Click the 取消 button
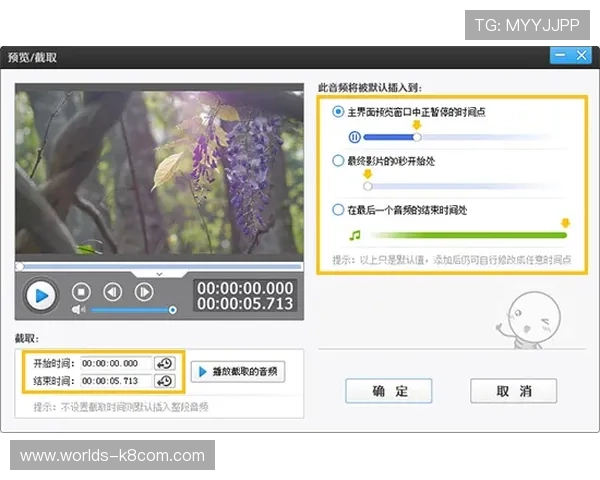 pyautogui.click(x=514, y=391)
